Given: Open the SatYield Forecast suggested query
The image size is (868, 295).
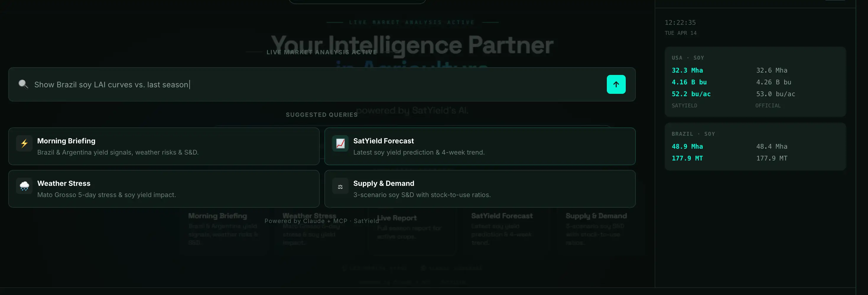Looking at the screenshot, I should point(480,146).
